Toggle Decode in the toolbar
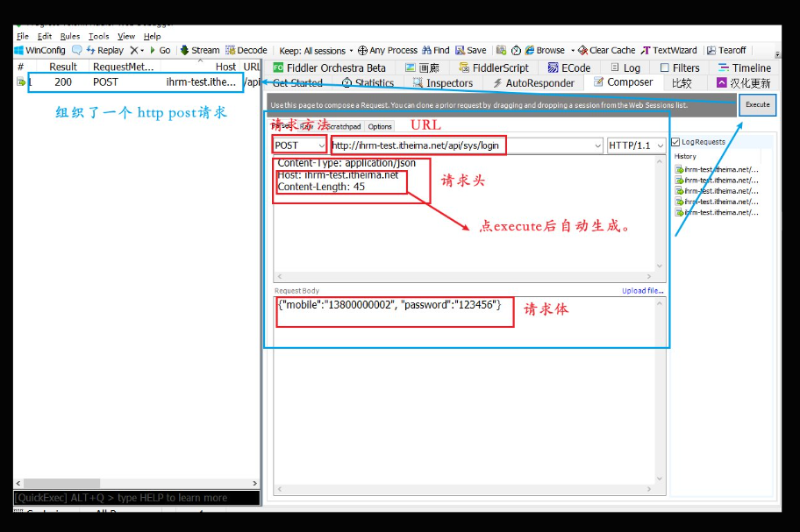The image size is (800, 532). [246, 51]
